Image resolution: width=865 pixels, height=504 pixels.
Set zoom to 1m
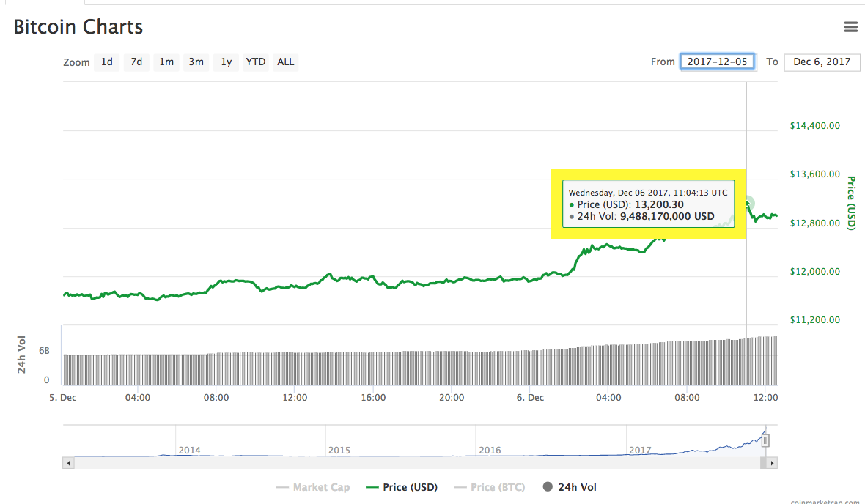166,62
